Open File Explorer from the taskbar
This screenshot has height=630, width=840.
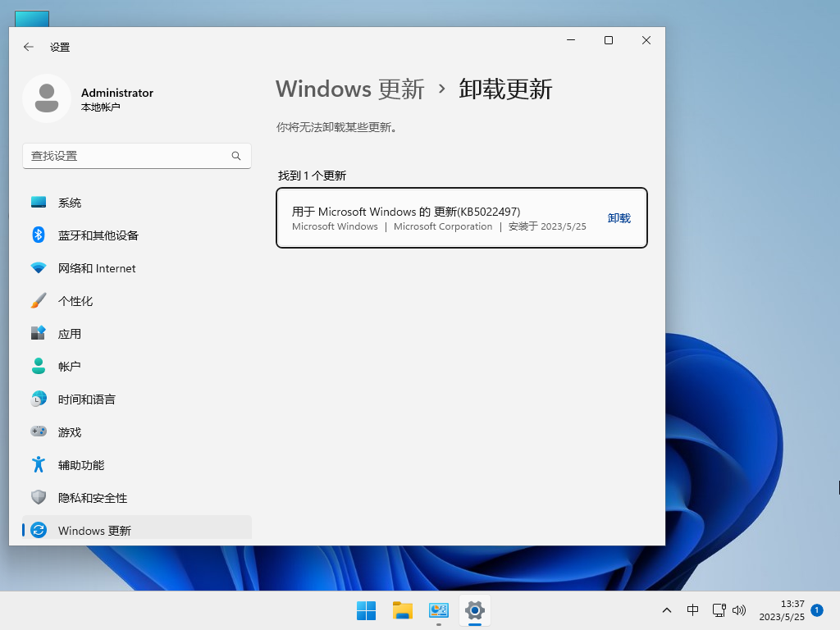pos(402,610)
